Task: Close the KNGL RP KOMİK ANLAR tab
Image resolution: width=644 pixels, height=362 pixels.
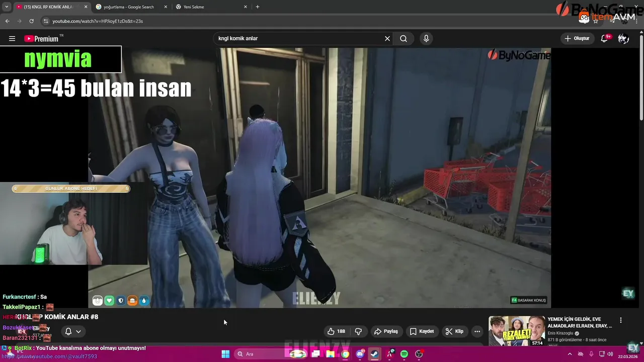Action: (x=86, y=7)
